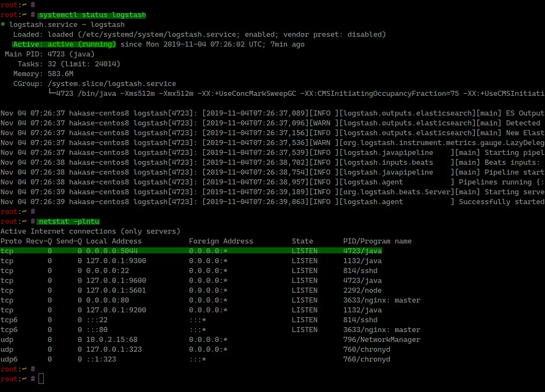
Task: Click the log line with timestamp 07:26:37,089
Action: pyautogui.click(x=272, y=113)
